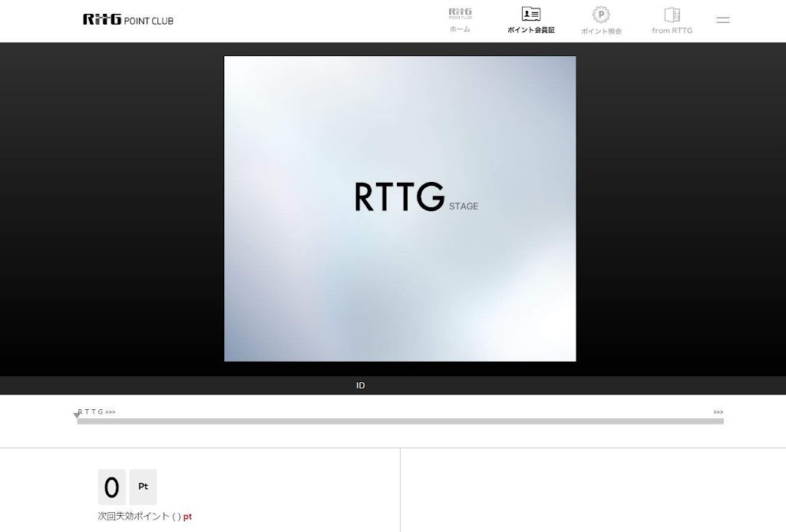Click the RTTG POINT CLUB header logo
The width and height of the screenshot is (786, 532).
pyautogui.click(x=127, y=19)
